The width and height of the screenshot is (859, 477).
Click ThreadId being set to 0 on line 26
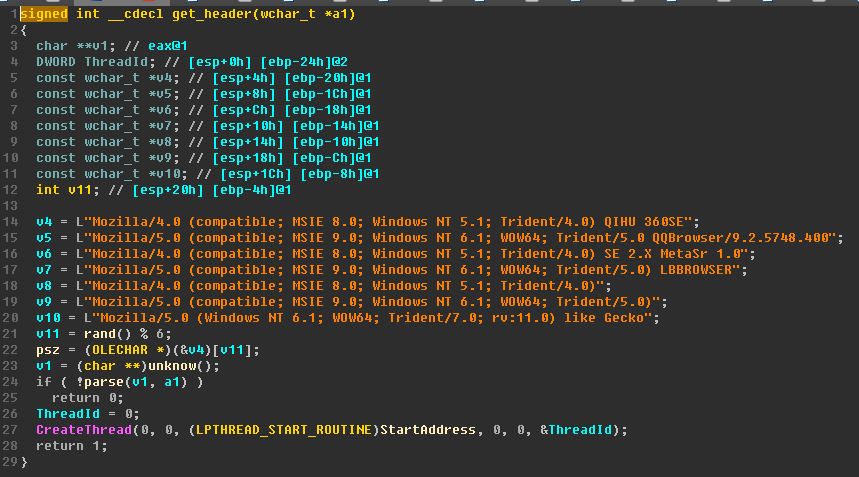pyautogui.click(x=68, y=413)
